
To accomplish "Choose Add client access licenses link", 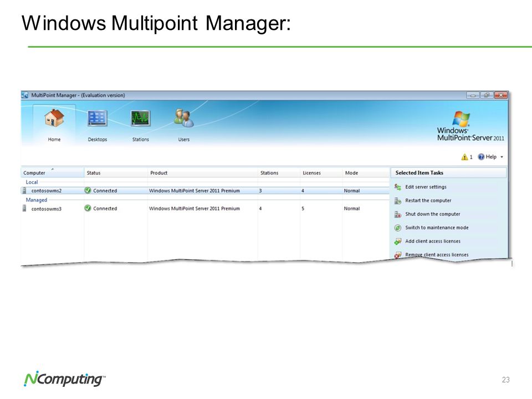I will click(433, 241).
